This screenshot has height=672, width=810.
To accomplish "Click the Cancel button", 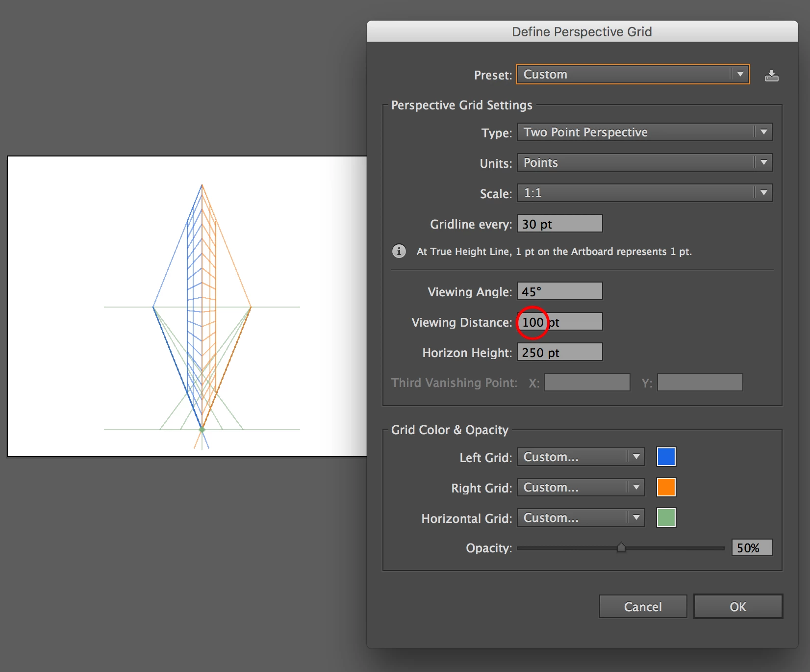I will point(643,607).
